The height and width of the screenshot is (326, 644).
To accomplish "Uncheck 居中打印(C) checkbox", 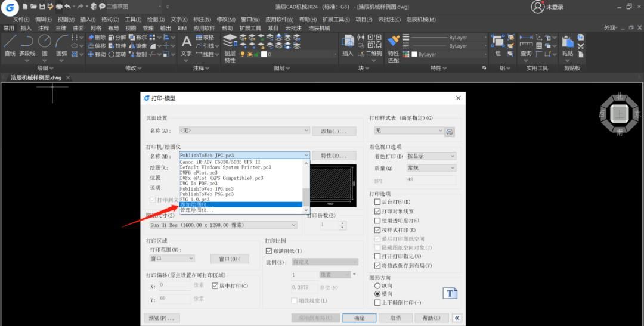I will (x=215, y=285).
